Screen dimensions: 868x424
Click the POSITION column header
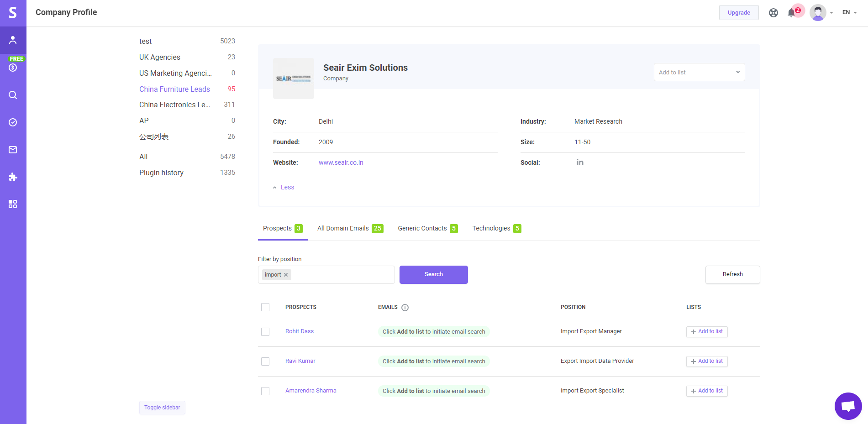573,307
